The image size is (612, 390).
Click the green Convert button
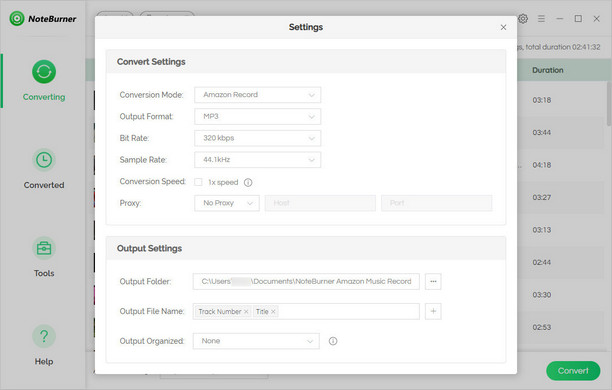573,370
